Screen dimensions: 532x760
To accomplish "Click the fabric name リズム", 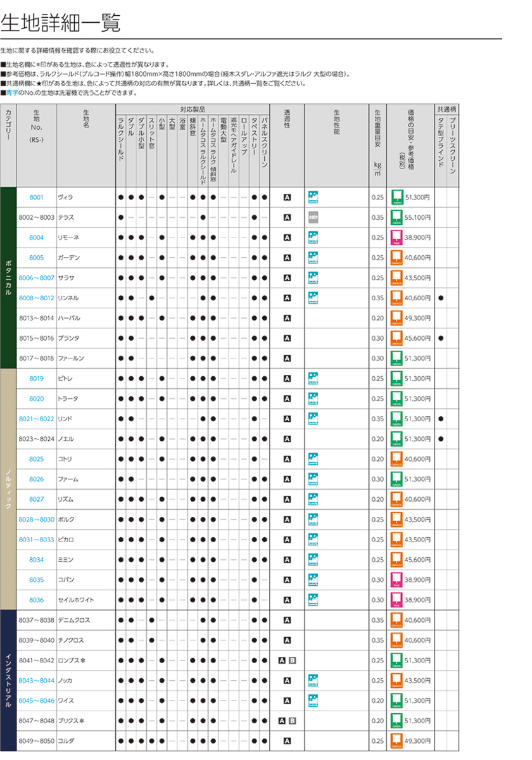I will coord(66,499).
